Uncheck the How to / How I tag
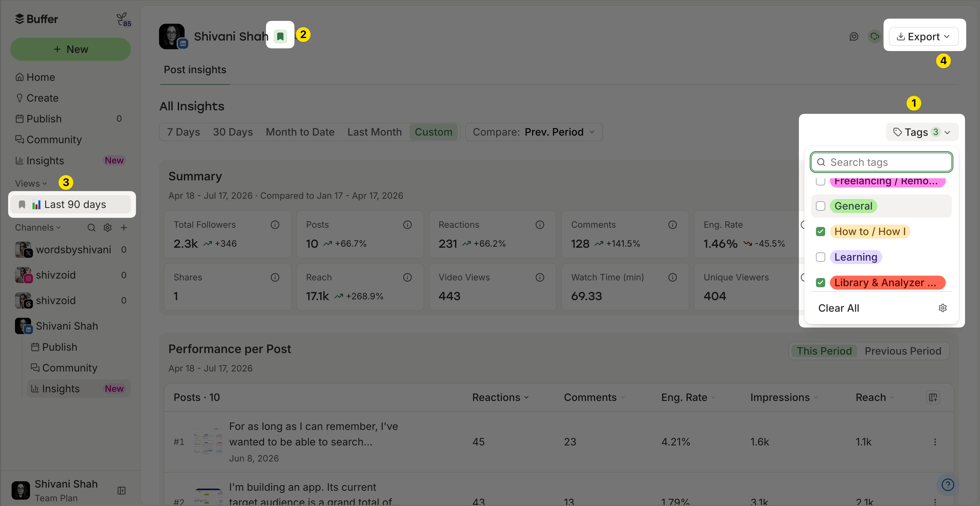This screenshot has width=980, height=506. (820, 231)
